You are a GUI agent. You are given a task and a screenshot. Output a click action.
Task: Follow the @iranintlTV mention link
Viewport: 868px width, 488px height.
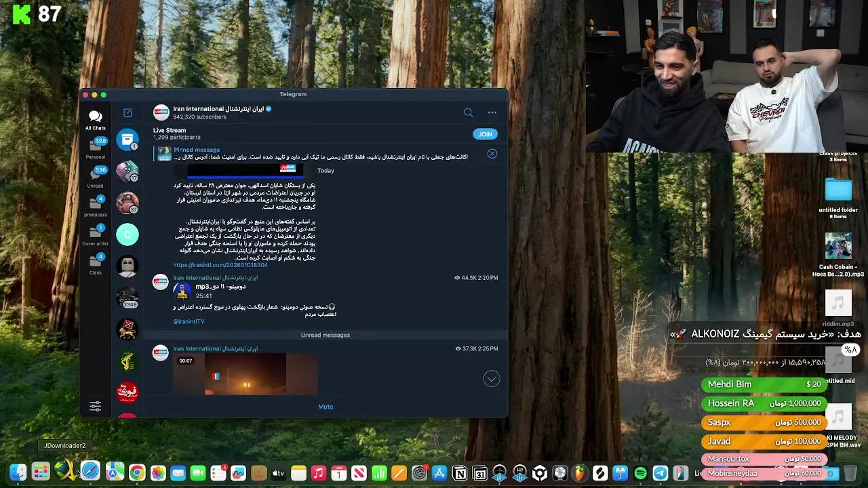[x=189, y=321]
